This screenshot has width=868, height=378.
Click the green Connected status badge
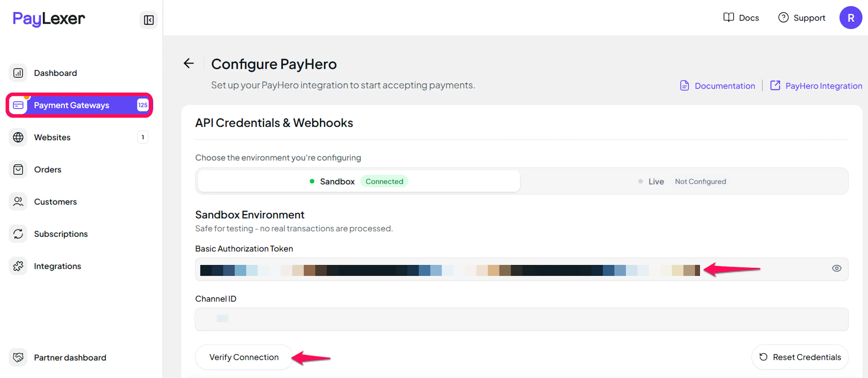[x=384, y=181]
